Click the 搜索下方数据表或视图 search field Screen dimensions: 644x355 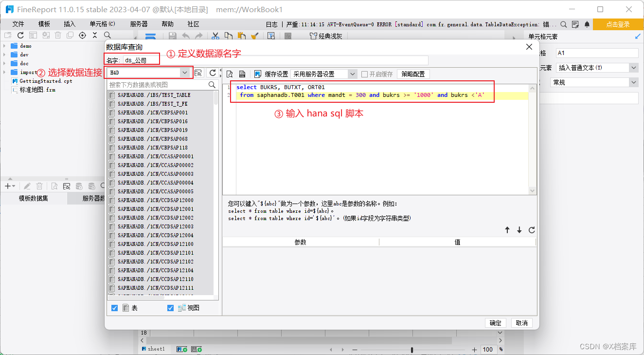(162, 85)
